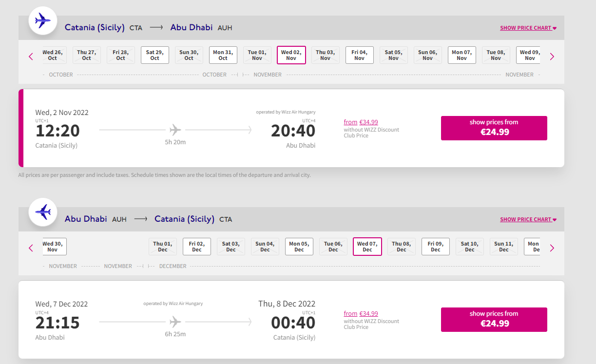The image size is (596, 364).
Task: Select Mon 07, Nov outbound date
Action: pyautogui.click(x=461, y=55)
